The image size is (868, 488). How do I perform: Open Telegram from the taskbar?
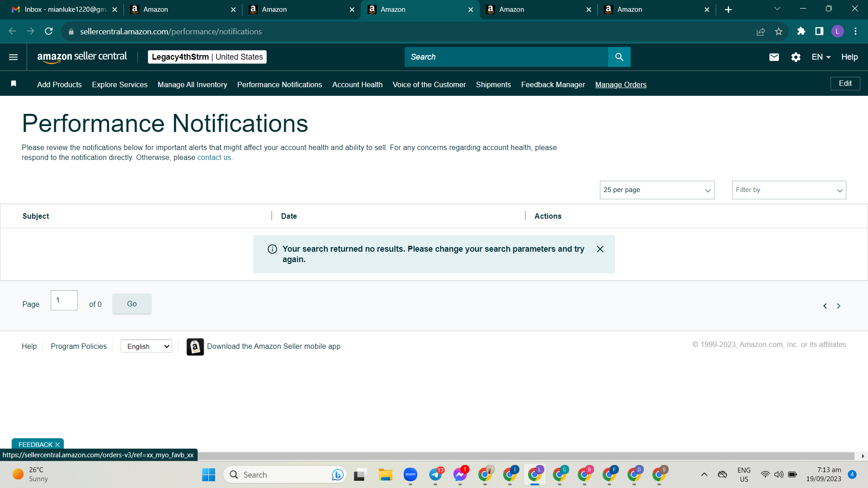tap(435, 474)
